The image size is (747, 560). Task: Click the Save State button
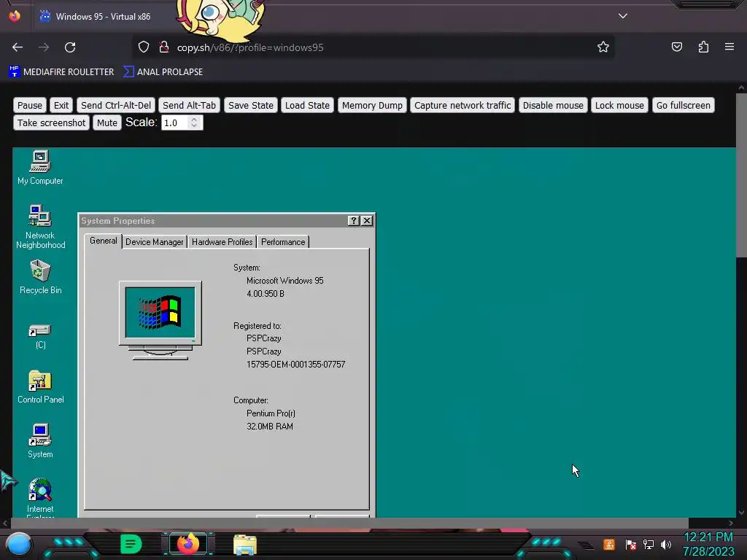coord(251,105)
